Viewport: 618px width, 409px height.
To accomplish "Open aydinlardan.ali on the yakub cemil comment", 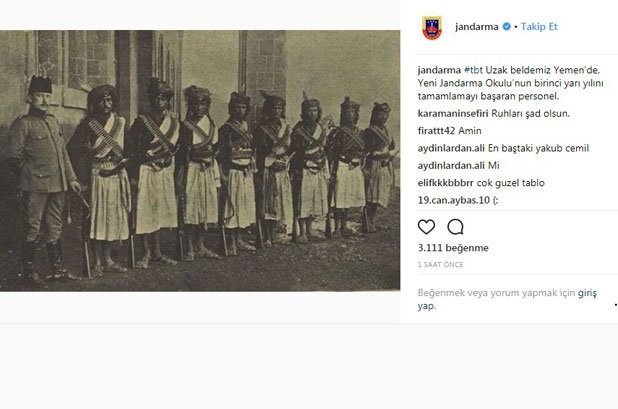I will point(451,148).
